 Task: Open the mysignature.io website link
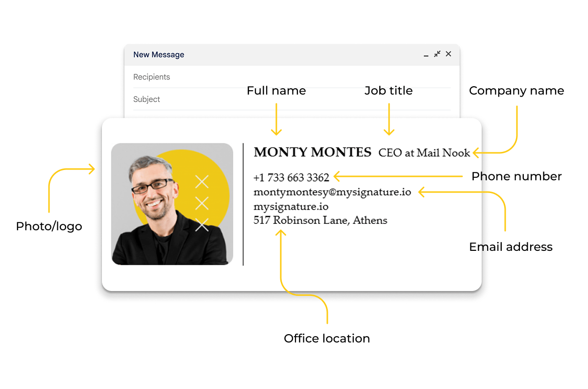[290, 206]
